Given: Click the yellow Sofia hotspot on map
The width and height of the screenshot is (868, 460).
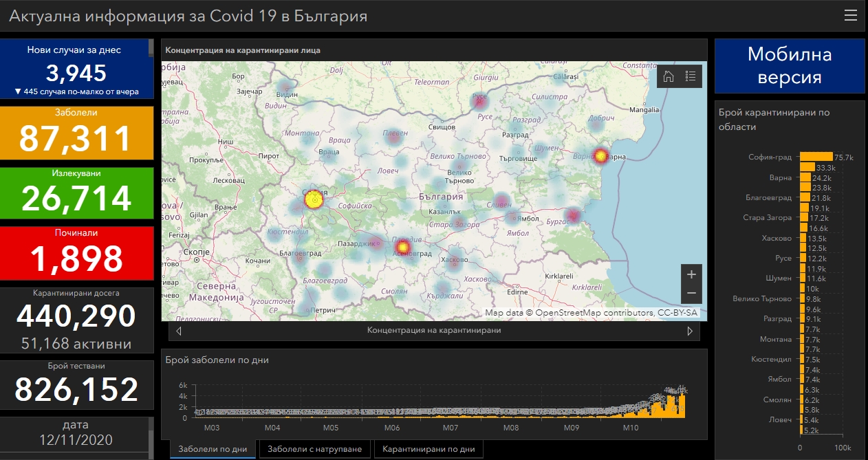Looking at the screenshot, I should [313, 200].
